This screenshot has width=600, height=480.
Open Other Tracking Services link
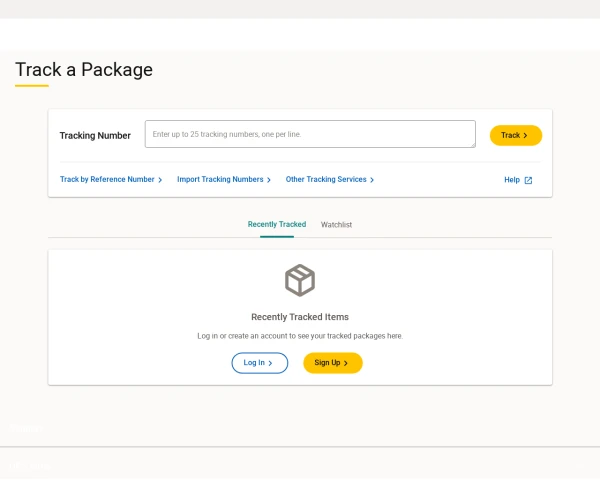[x=330, y=179]
